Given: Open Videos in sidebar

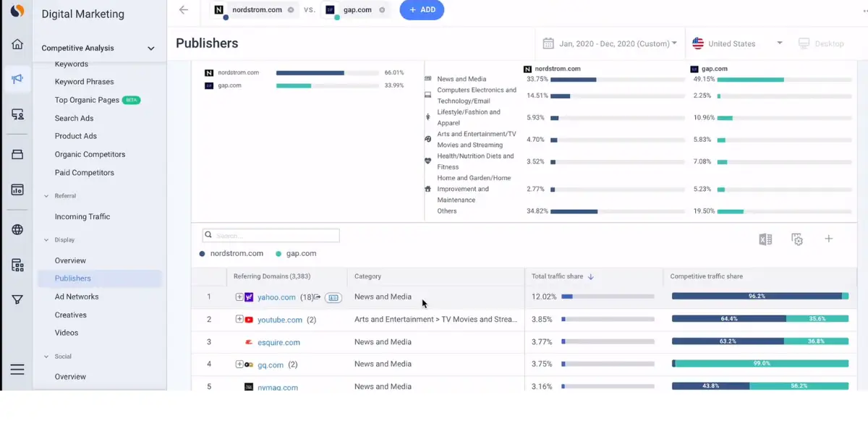Looking at the screenshot, I should coord(67,333).
